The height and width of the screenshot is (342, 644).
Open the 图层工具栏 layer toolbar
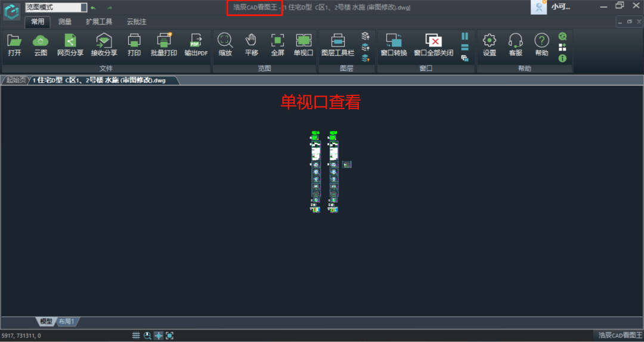pyautogui.click(x=338, y=45)
